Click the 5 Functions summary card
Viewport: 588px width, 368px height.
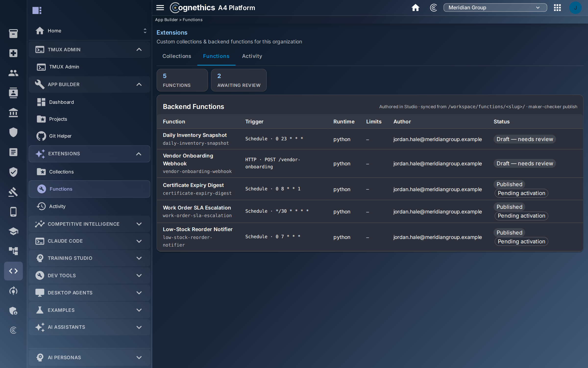pos(182,80)
